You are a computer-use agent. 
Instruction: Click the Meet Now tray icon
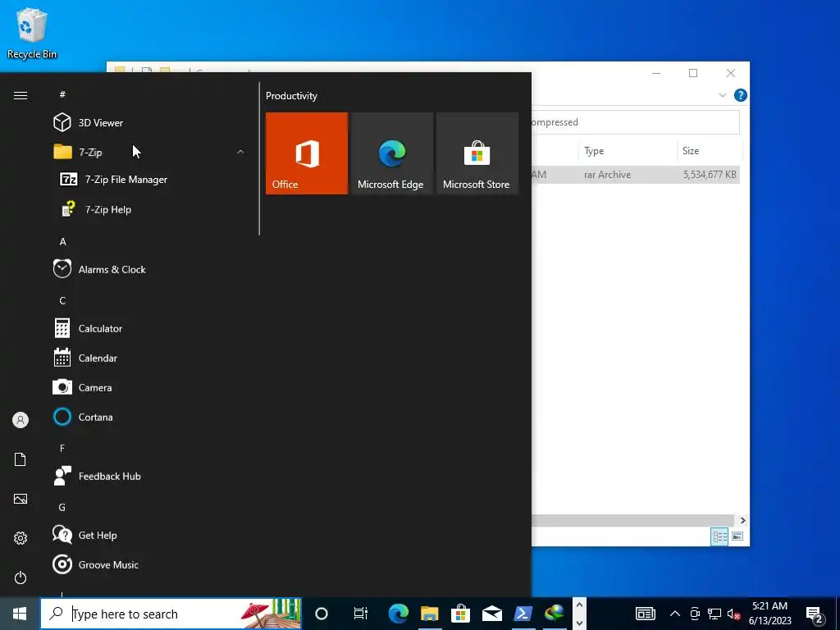[x=695, y=614]
